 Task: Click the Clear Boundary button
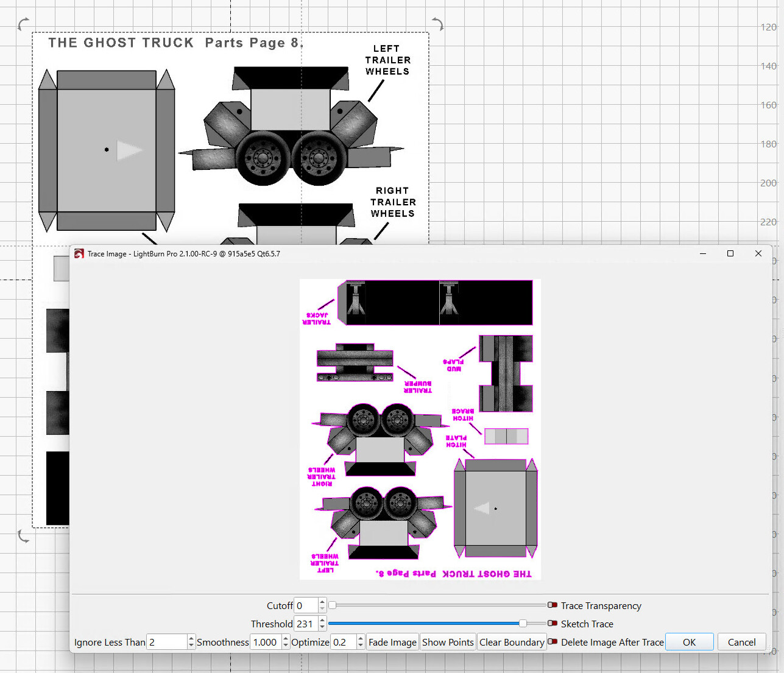512,642
